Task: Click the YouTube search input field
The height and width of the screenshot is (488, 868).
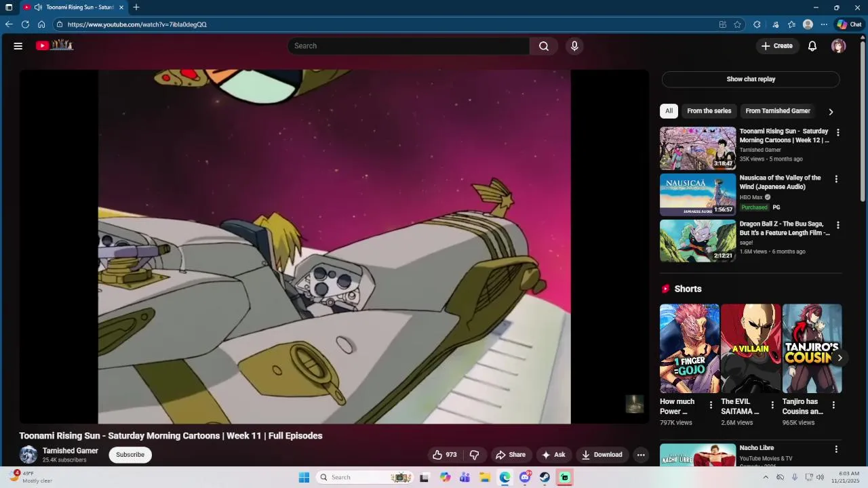Action: pyautogui.click(x=408, y=46)
